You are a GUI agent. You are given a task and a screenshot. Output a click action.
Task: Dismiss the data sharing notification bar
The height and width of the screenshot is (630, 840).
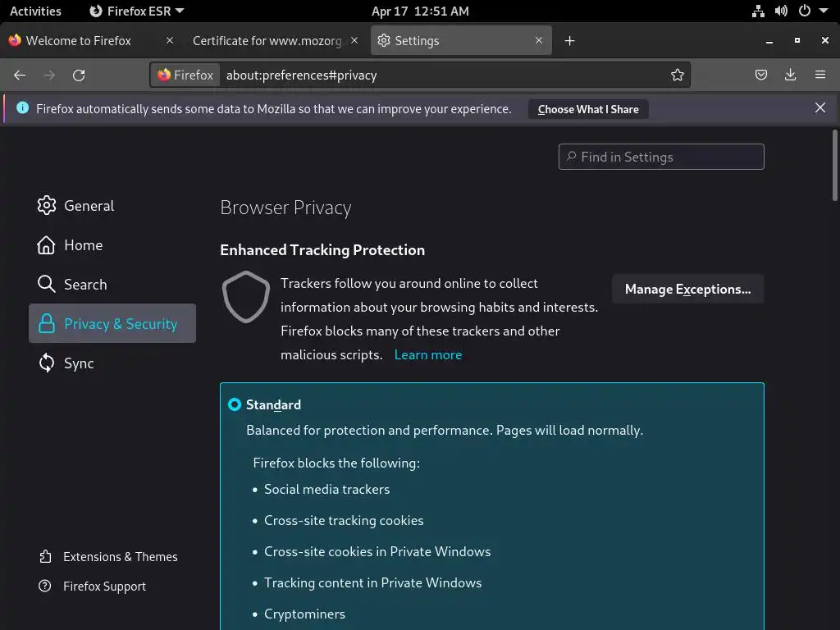click(819, 107)
